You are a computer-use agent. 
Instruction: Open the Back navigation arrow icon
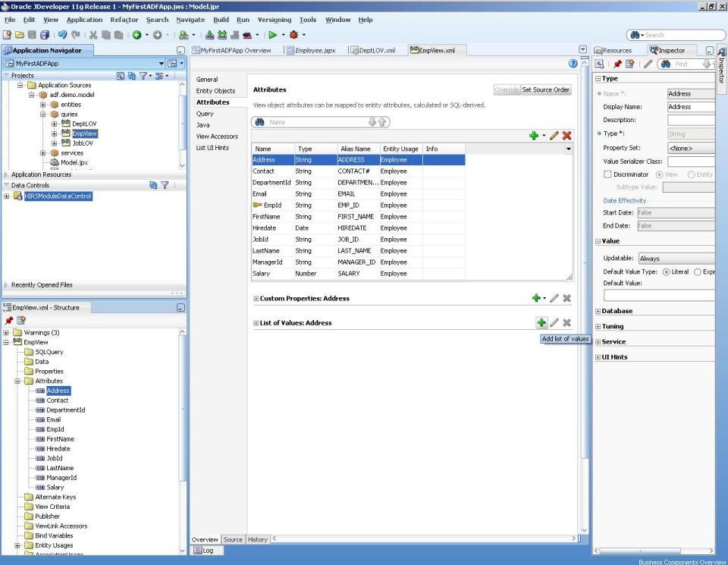136,34
